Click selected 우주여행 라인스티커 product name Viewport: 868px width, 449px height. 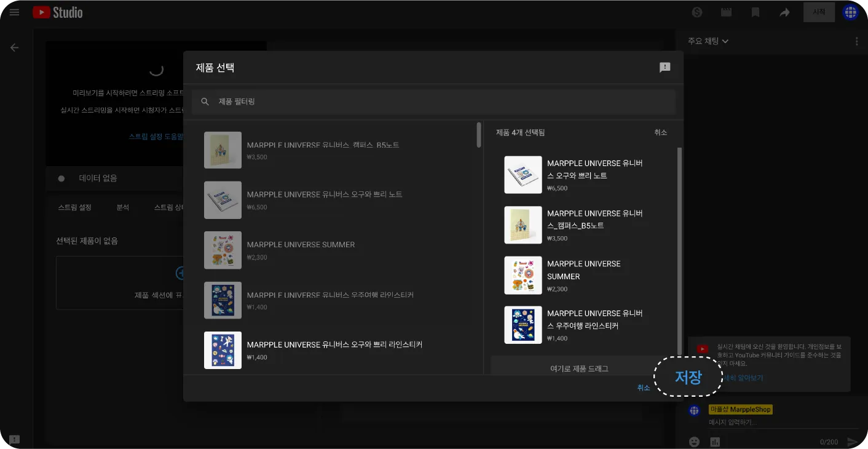pos(595,319)
